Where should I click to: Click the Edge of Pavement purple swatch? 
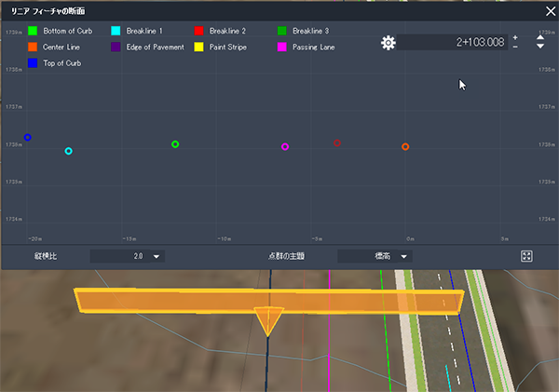116,47
